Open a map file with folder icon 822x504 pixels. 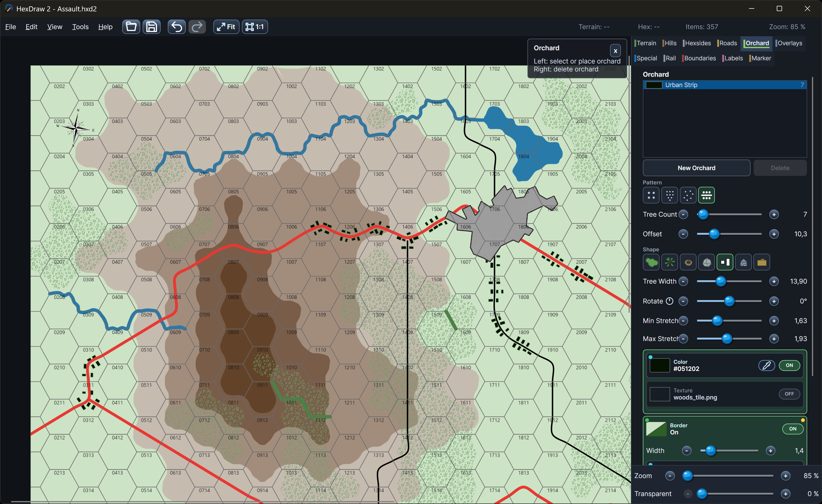coord(131,27)
